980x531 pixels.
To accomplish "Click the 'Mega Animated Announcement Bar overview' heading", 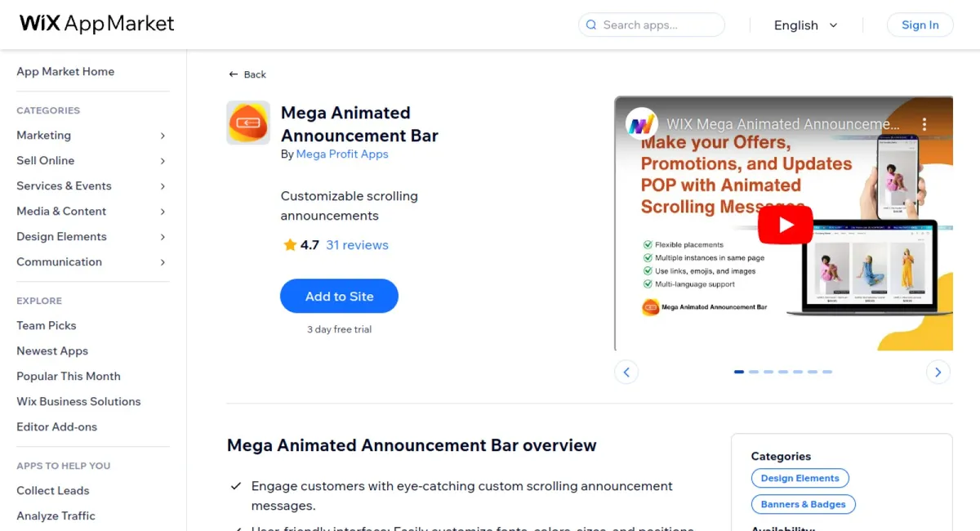I will click(412, 445).
